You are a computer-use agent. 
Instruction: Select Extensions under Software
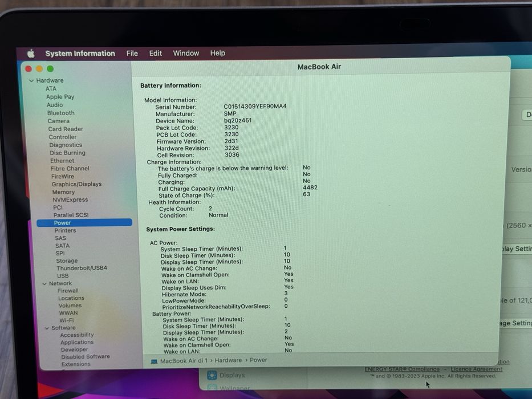pos(76,364)
